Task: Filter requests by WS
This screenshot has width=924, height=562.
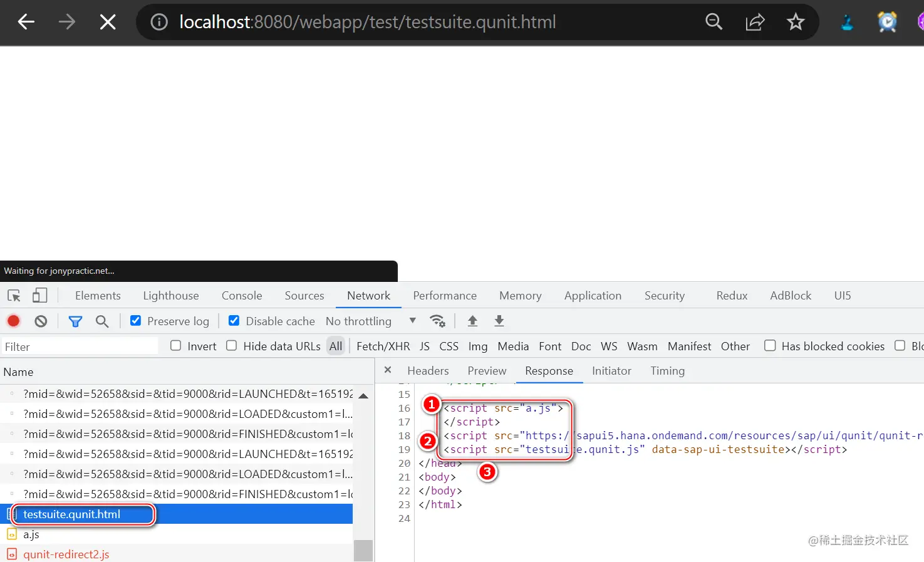Action: (609, 346)
